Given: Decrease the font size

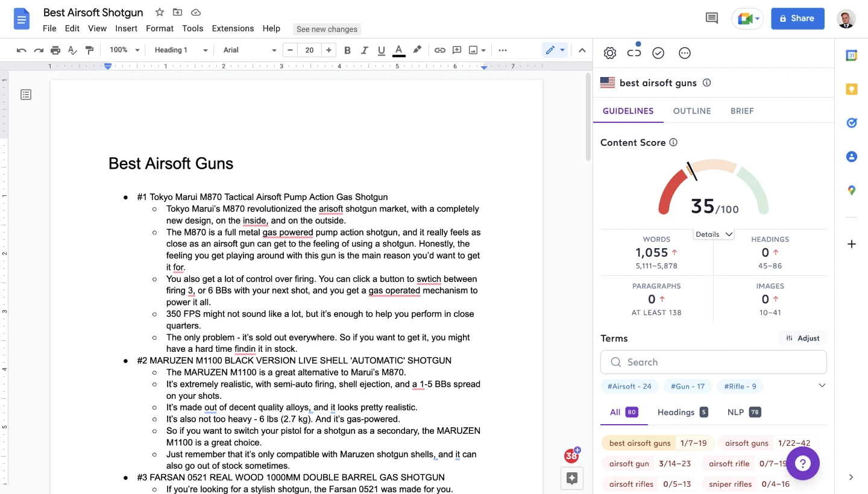Looking at the screenshot, I should pyautogui.click(x=291, y=50).
